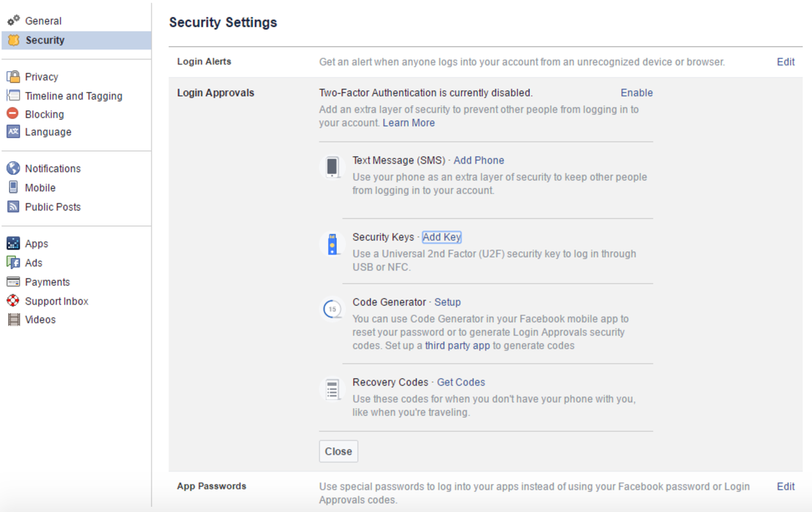
Task: Enable Two-Factor Authentication
Action: 636,93
